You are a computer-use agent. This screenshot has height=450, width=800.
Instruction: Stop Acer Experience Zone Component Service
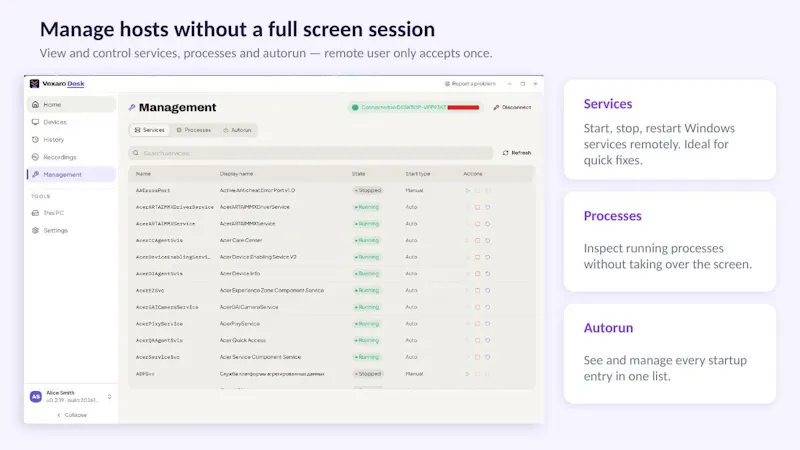pos(478,290)
